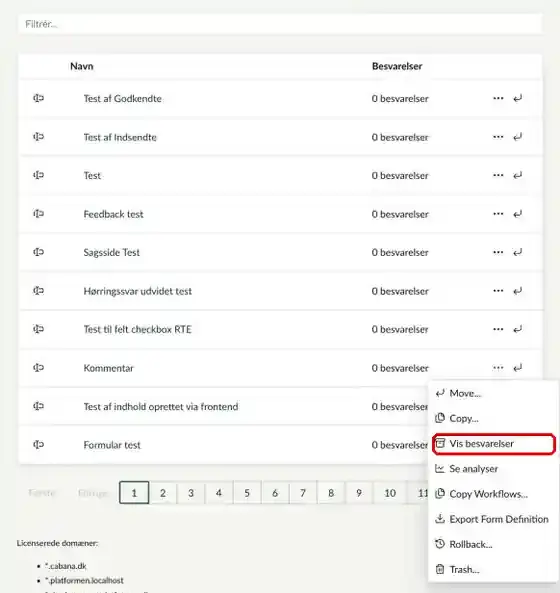The height and width of the screenshot is (593, 560).
Task: Go to page 4 of the list
Action: [x=219, y=493]
